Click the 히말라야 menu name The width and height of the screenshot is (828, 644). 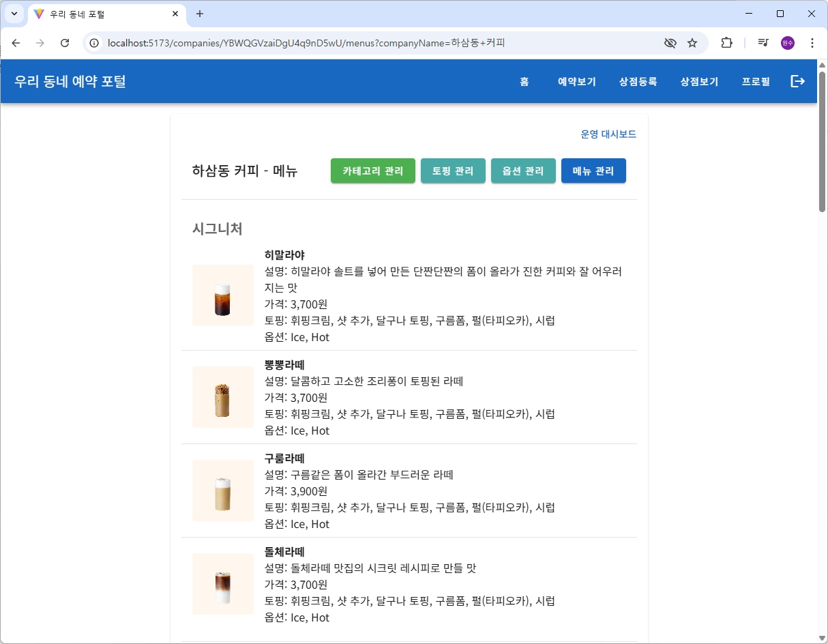coord(284,255)
